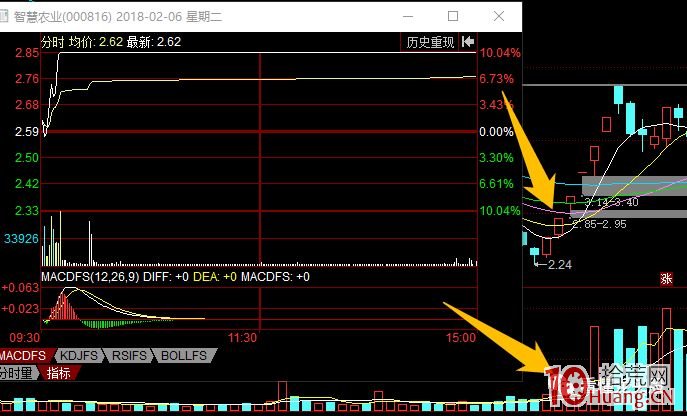The height and width of the screenshot is (416, 687).
Task: Click the MACDFS(12,26,9) parameter label
Action: tap(90, 277)
